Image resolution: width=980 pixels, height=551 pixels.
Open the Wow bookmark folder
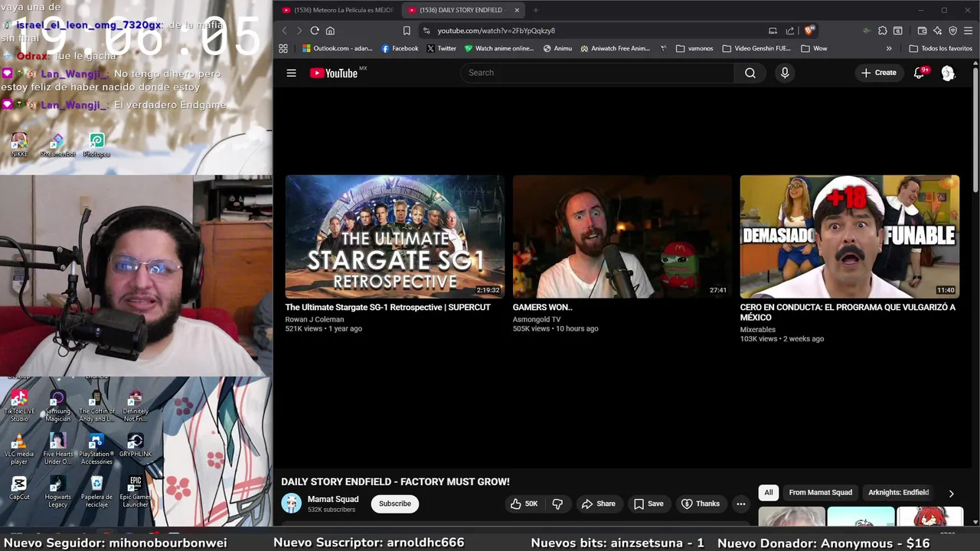point(814,48)
